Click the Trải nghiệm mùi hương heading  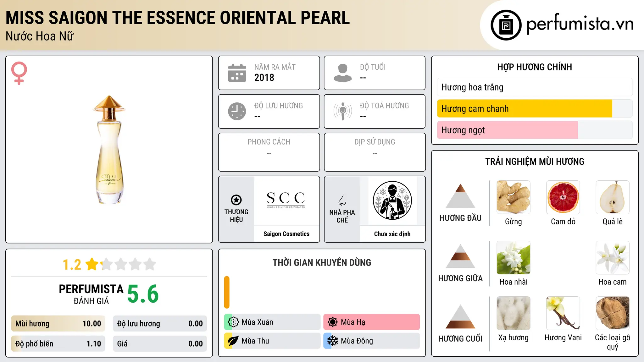click(535, 162)
